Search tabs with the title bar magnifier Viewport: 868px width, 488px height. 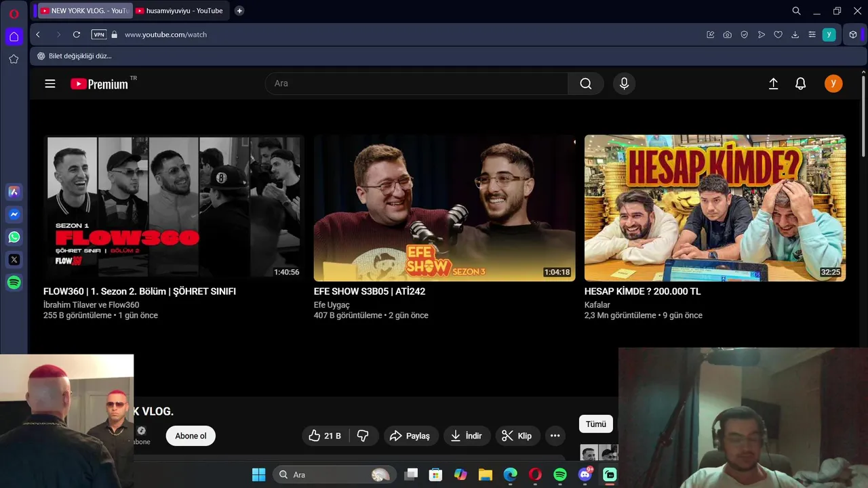coord(796,11)
